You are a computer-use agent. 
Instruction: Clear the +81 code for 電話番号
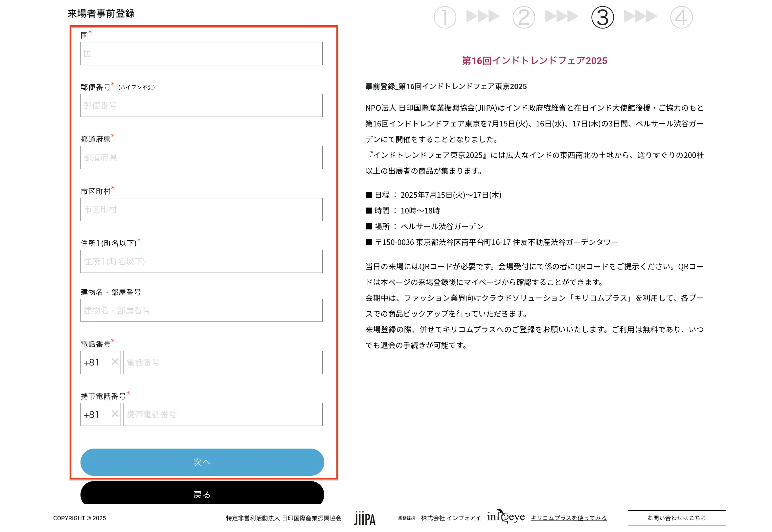pyautogui.click(x=115, y=362)
